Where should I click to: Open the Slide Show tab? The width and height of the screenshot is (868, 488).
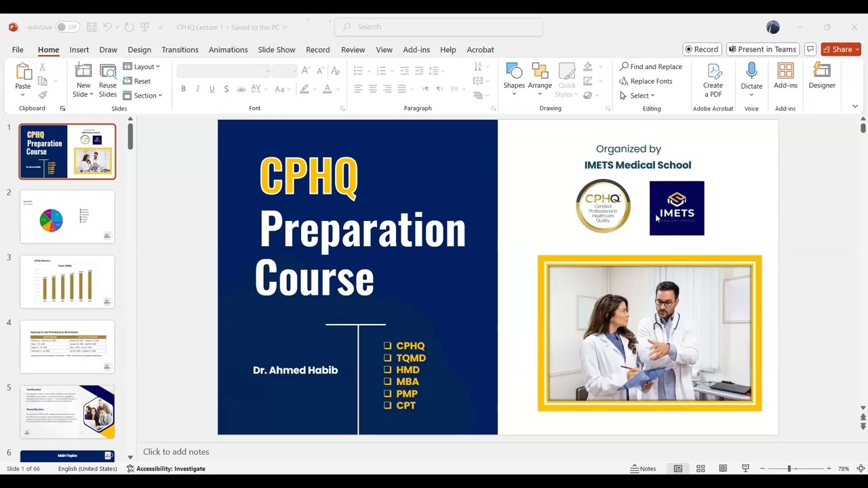coord(277,49)
